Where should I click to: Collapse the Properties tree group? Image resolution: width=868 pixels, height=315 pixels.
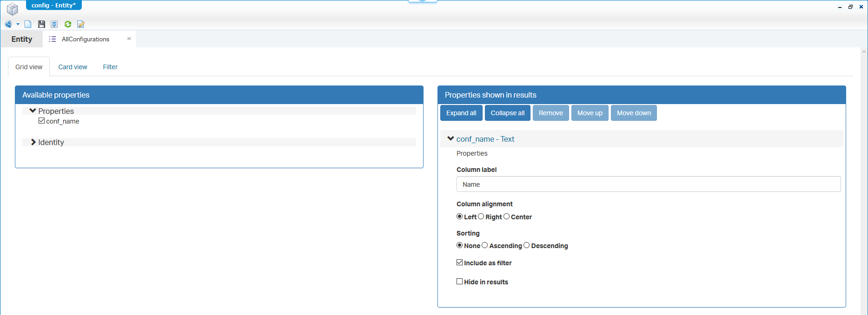[33, 111]
